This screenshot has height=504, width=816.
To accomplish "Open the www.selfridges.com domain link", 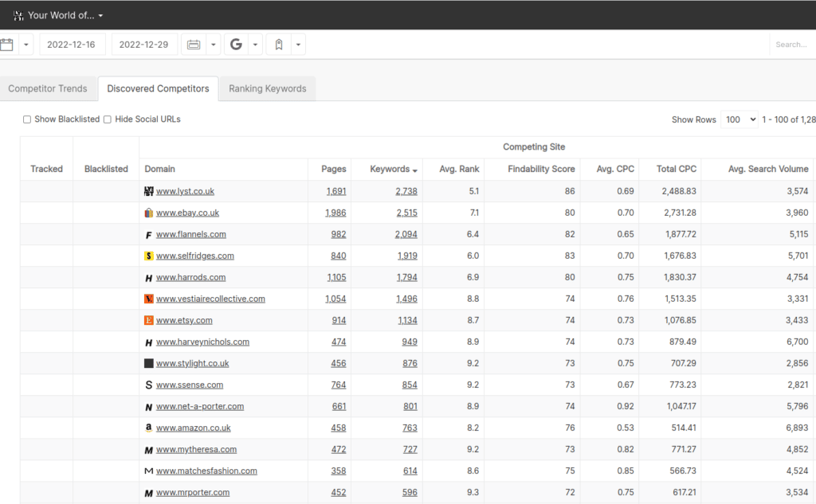I will 195,256.
